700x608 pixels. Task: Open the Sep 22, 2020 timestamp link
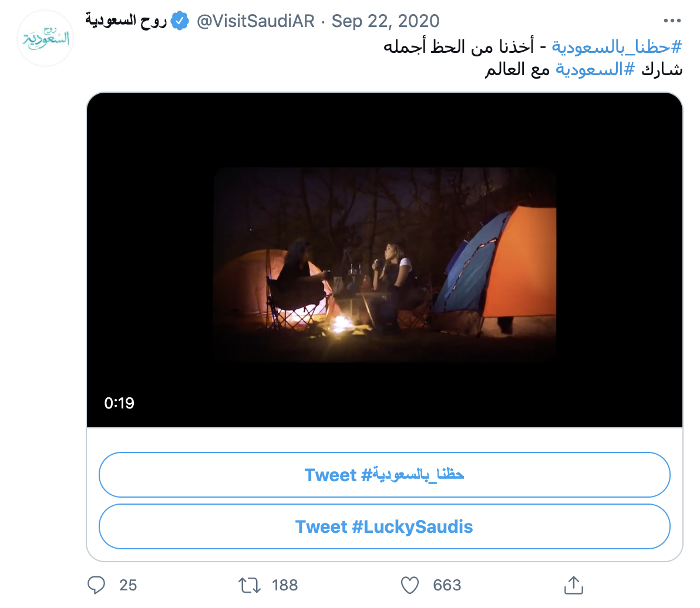point(385,22)
